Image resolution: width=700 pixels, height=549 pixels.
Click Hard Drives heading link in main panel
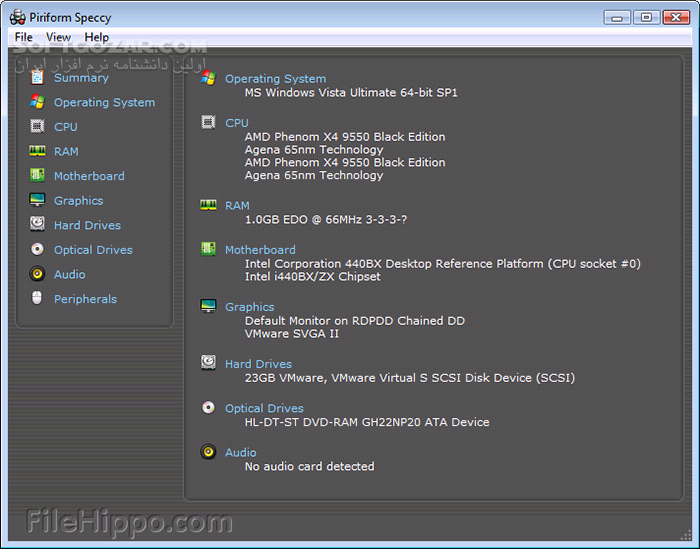click(258, 364)
